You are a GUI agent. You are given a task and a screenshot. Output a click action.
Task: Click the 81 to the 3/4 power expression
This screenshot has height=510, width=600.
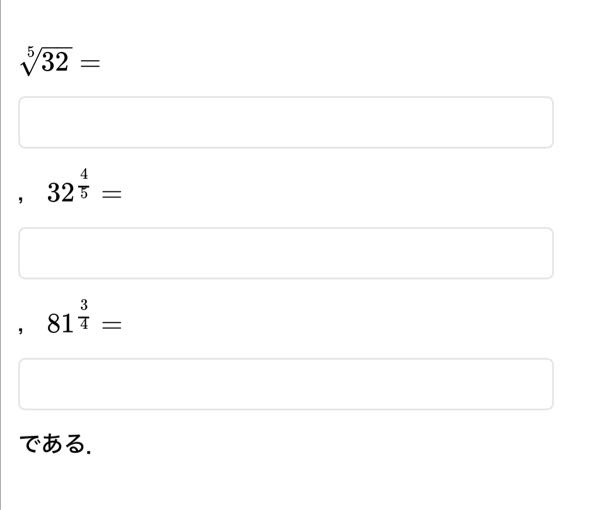pos(68,317)
